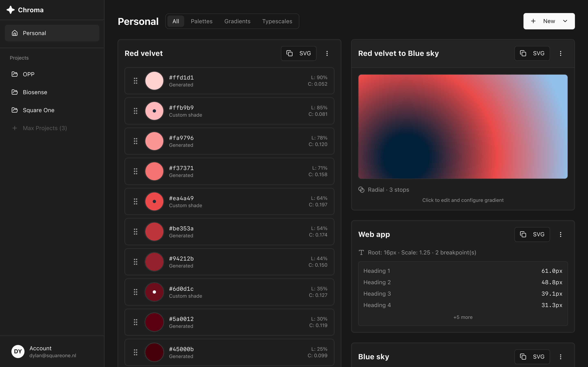Viewport: 588px width, 367px height.
Task: Click the Blue sky card's three-dot menu
Action: pyautogui.click(x=561, y=357)
